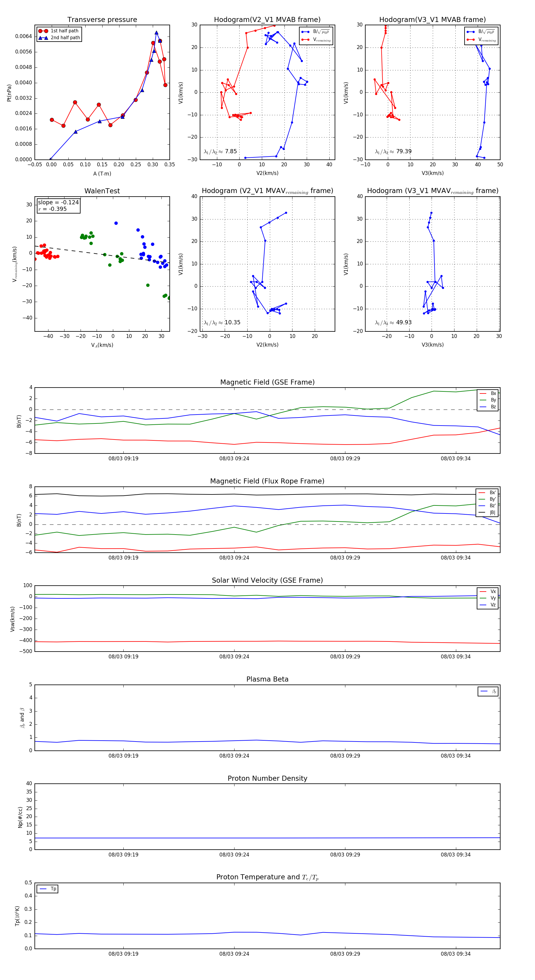Click the "Bz" legend entry in GSE magnetic plot
Viewport: 535px width, 980px height.
point(488,407)
